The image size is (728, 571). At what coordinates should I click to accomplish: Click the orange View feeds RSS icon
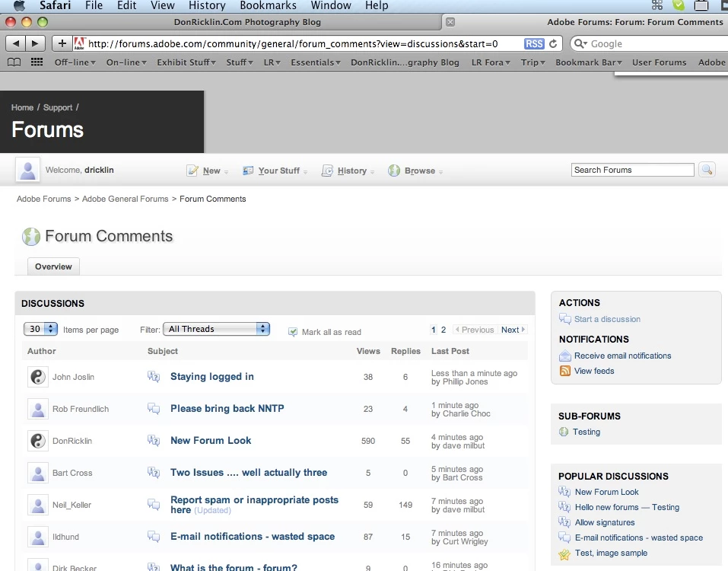click(x=565, y=371)
